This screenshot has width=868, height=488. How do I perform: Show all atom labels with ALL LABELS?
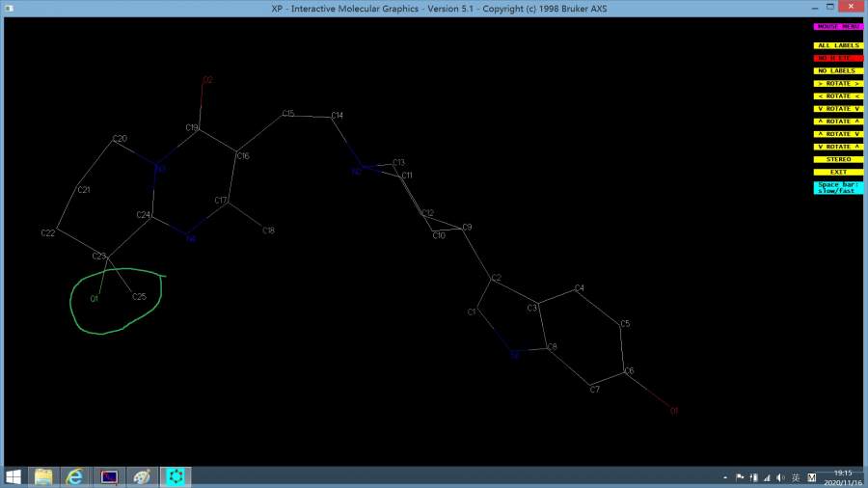(837, 45)
